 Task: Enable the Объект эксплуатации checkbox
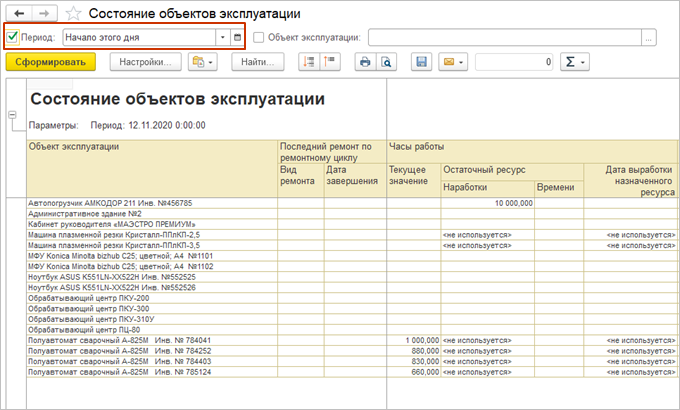260,37
